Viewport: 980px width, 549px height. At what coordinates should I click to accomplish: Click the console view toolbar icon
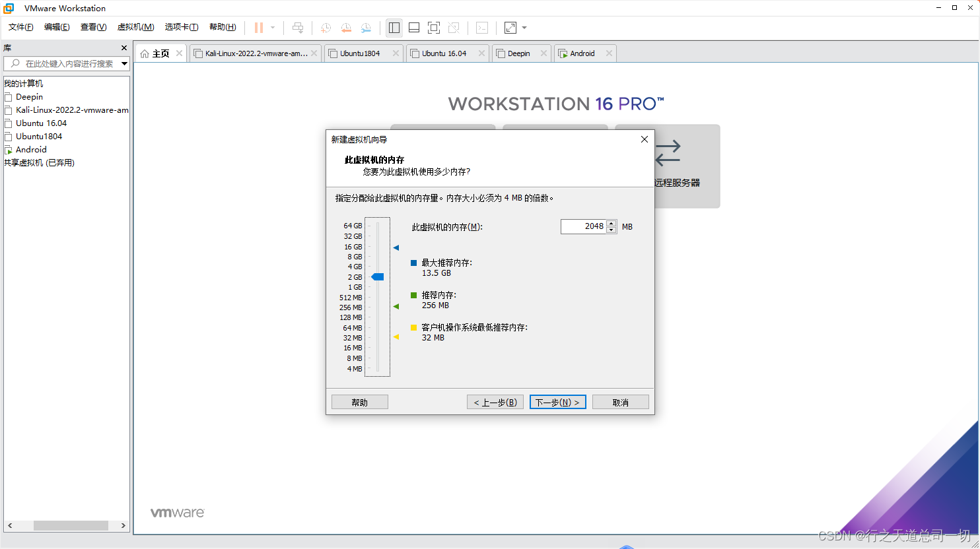pos(482,28)
